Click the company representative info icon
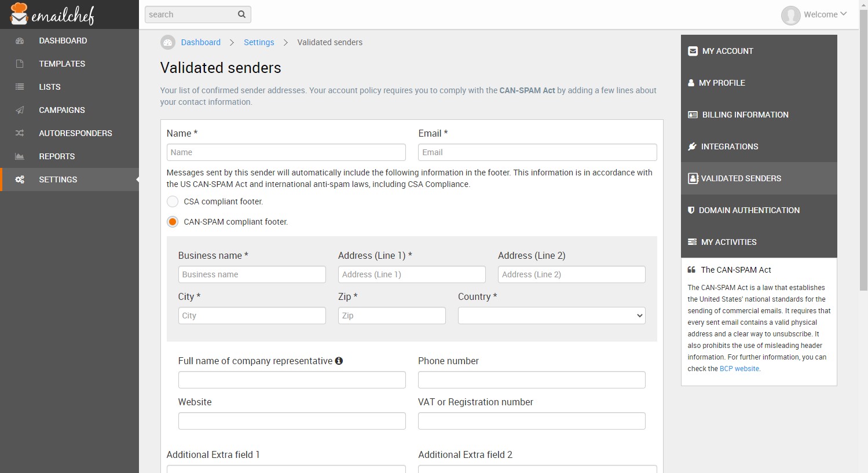Screen dimensions: 868x473 [339, 361]
